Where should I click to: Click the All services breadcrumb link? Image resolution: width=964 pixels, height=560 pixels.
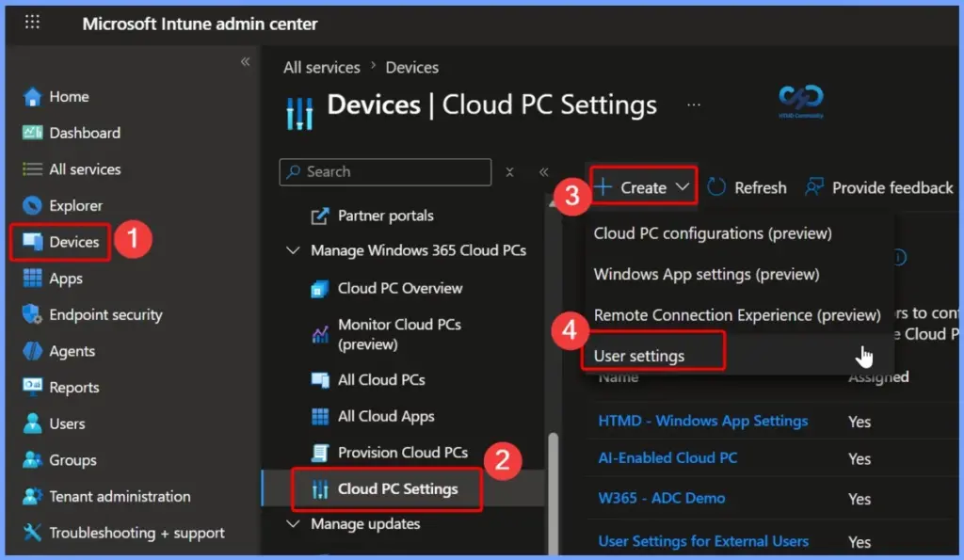pos(322,68)
